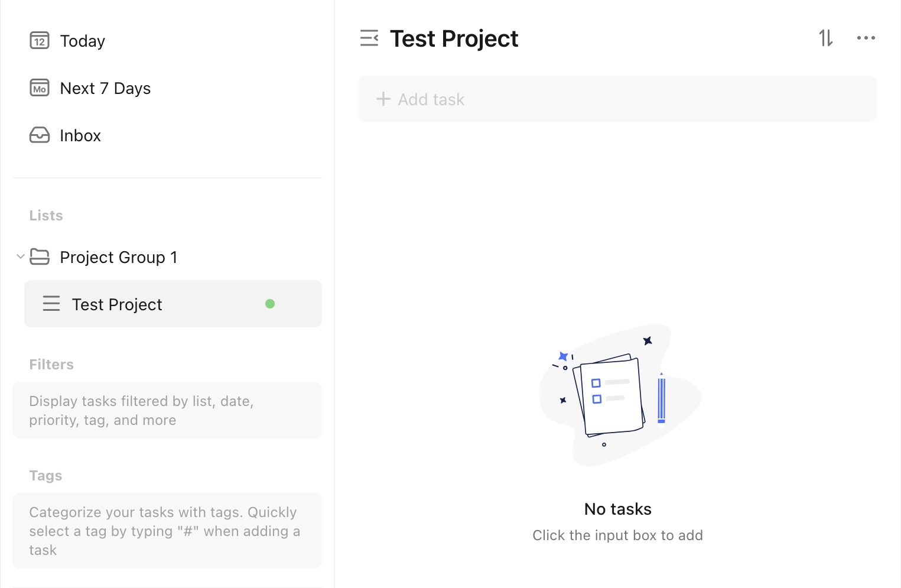The height and width of the screenshot is (588, 901).
Task: Click the Filters placeholder box
Action: point(167,410)
